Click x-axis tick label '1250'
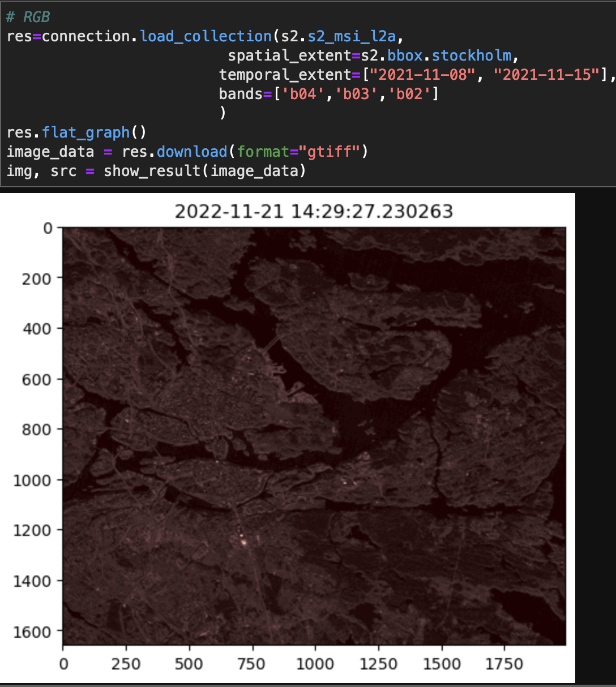 [378, 664]
